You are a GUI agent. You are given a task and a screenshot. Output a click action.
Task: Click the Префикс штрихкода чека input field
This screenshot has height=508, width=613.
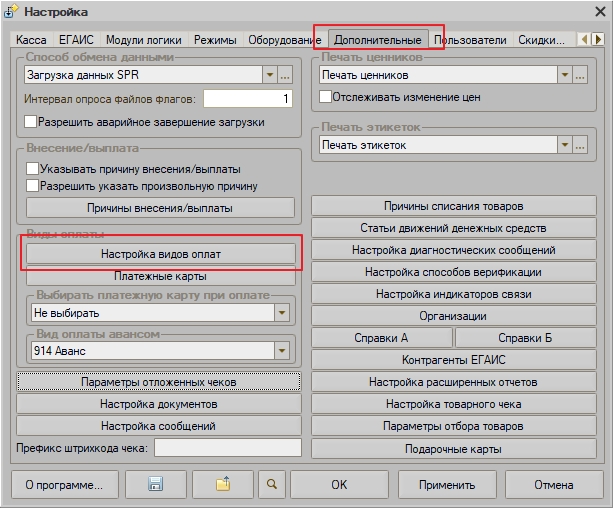pos(226,448)
